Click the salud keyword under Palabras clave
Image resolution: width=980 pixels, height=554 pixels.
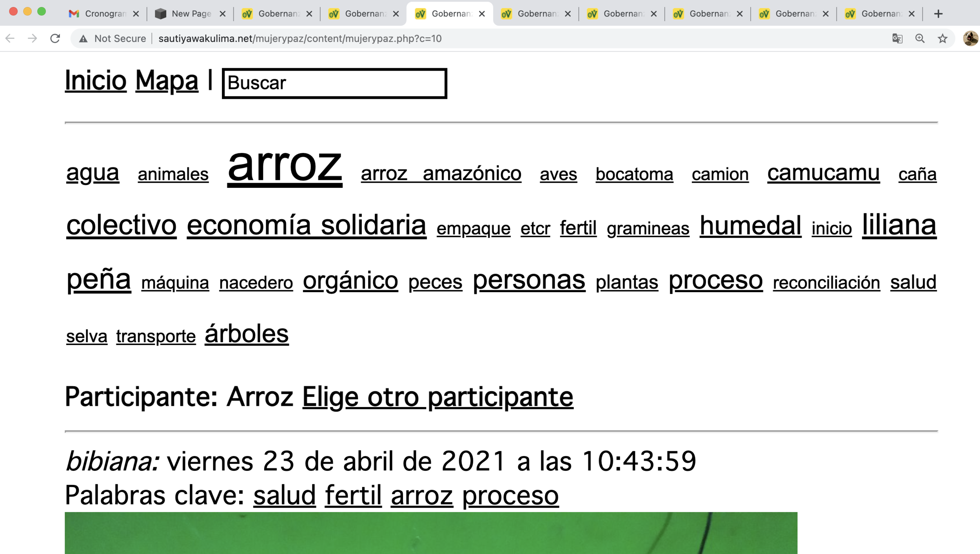point(284,495)
